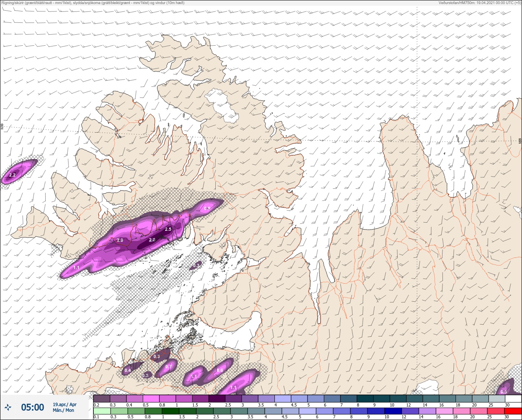
Task: Click the 2.6 precipitation peak label
Action: (153, 240)
